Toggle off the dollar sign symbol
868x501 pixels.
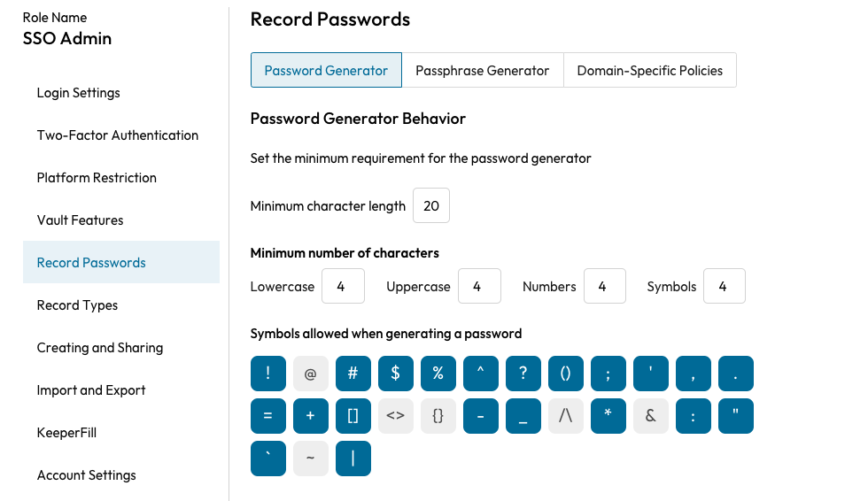pos(396,374)
